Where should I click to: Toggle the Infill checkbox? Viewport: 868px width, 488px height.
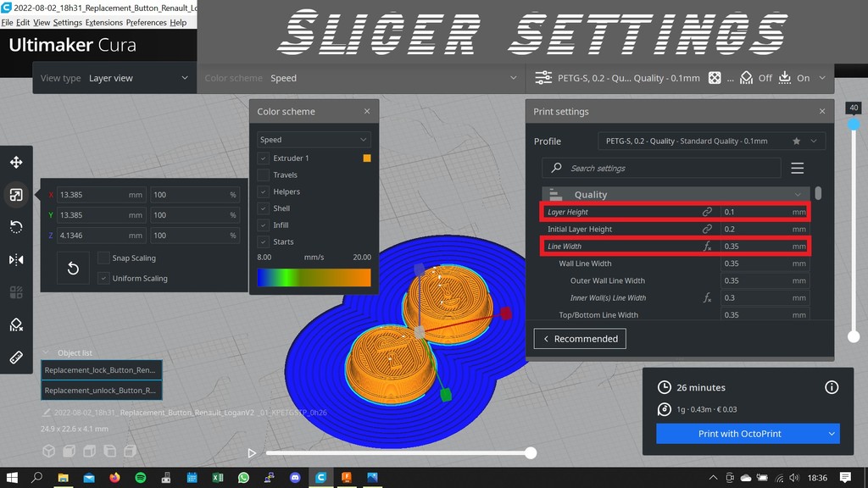(264, 225)
